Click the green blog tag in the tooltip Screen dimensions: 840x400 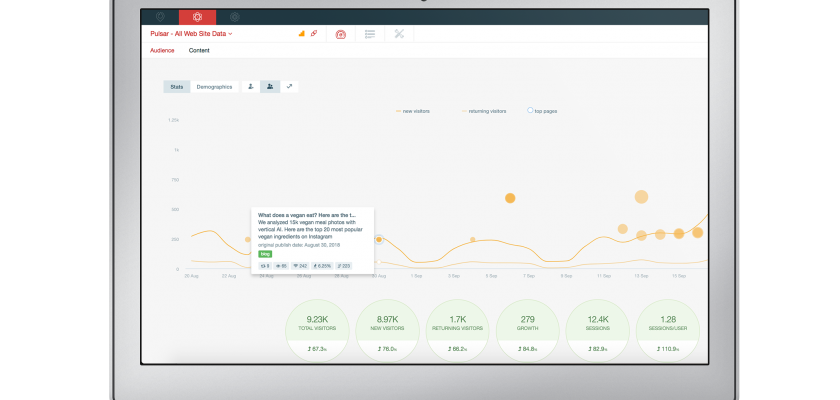(266, 254)
